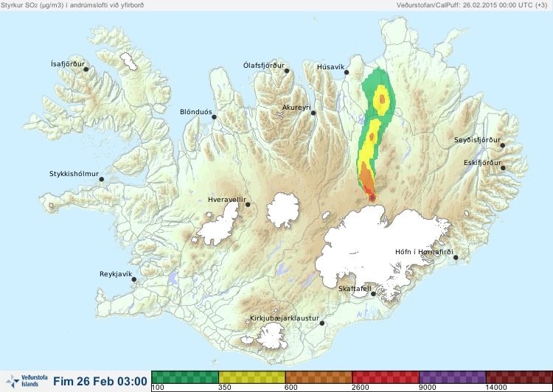Click the northern orange plume hotspot near Húsavík
The height and width of the screenshot is (392, 553).
(x=382, y=99)
